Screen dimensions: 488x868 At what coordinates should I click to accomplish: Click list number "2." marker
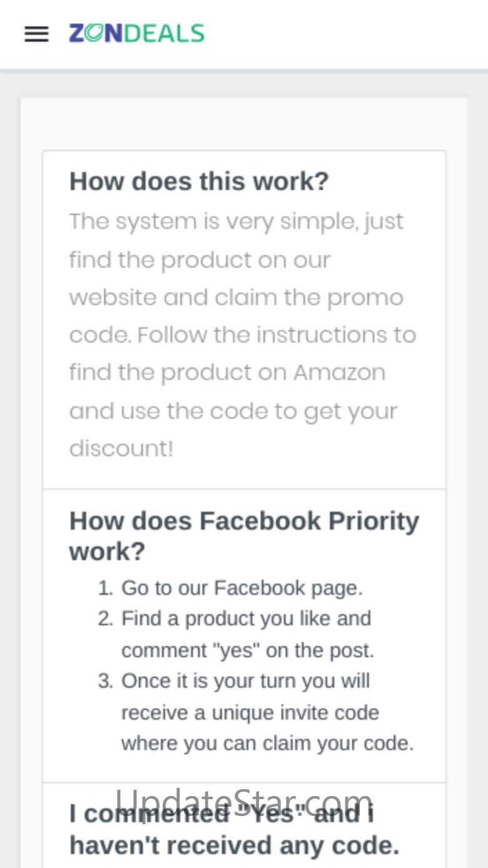105,619
